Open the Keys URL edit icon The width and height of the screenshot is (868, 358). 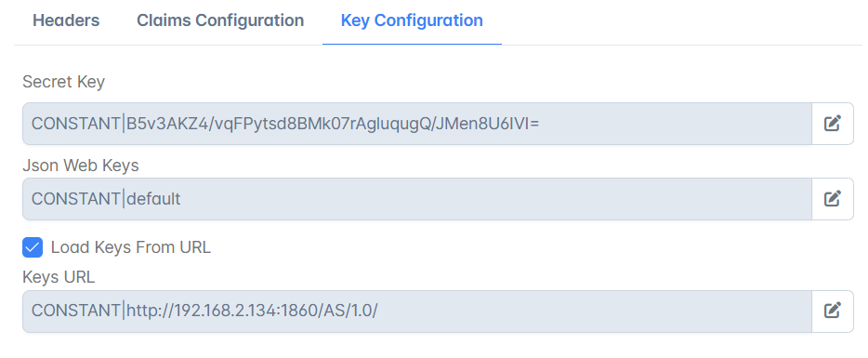[833, 311]
